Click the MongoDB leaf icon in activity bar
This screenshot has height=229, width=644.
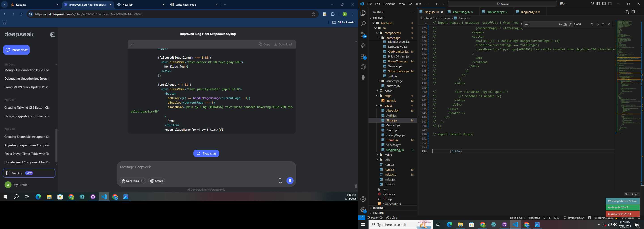[363, 78]
